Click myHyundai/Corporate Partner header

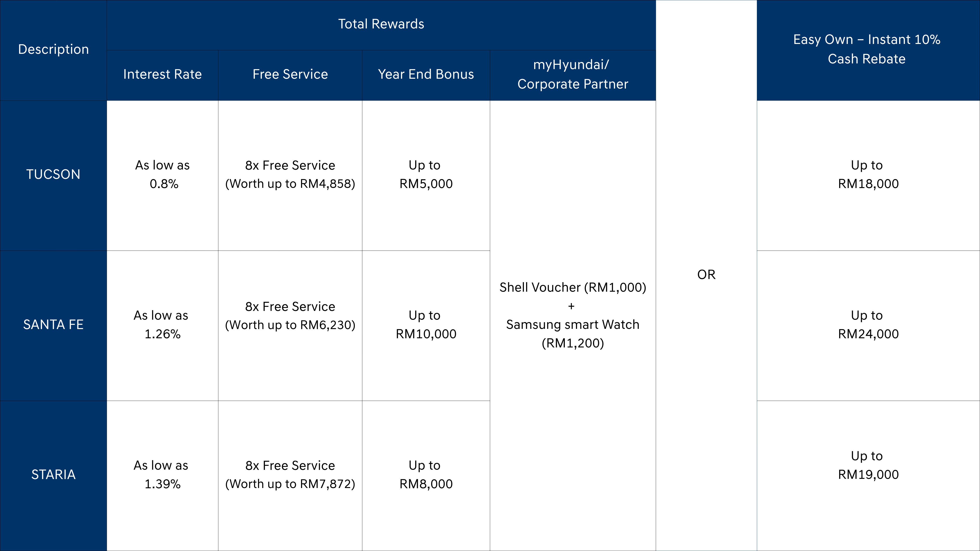point(572,75)
